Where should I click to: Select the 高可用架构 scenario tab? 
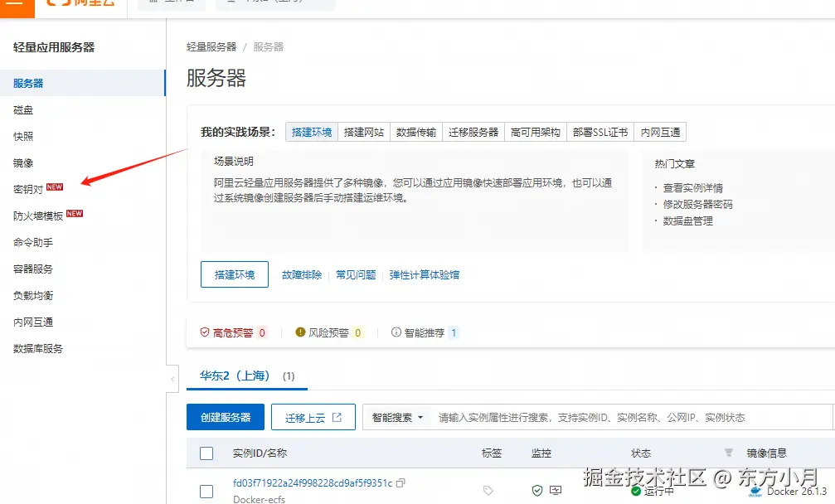[x=535, y=132]
